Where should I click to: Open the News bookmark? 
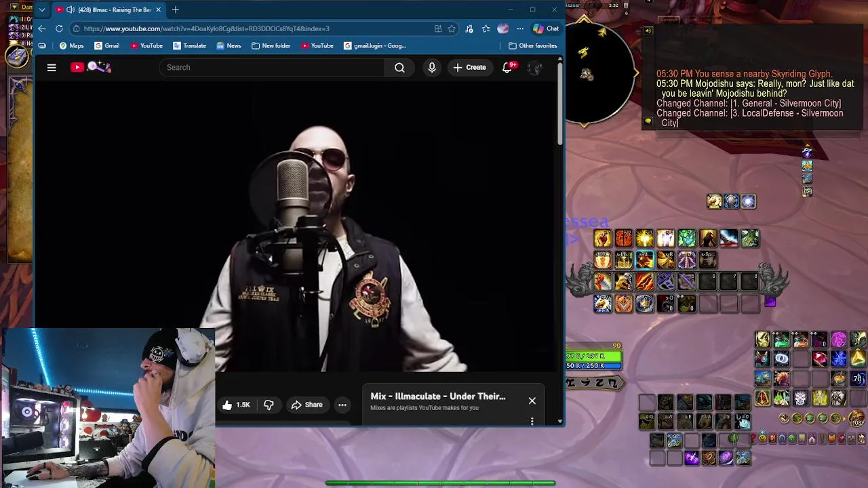[x=229, y=45]
